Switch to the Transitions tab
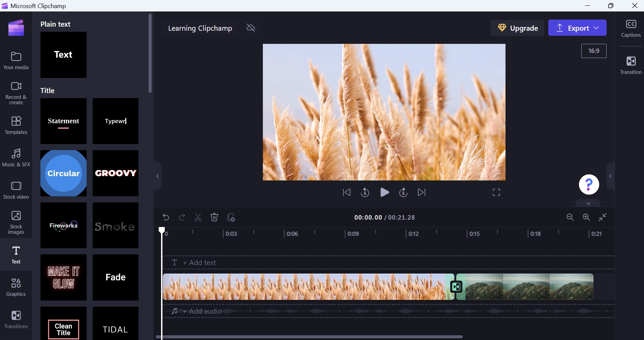The height and width of the screenshot is (340, 644). [x=16, y=319]
